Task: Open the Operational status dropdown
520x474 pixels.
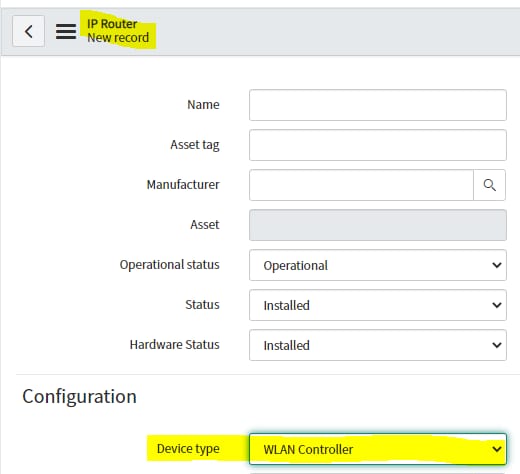Action: click(x=378, y=265)
